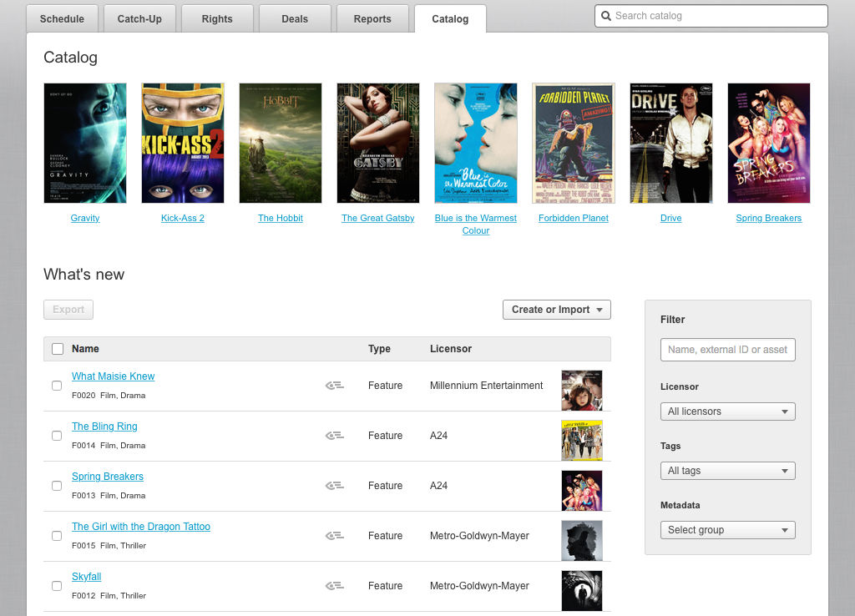855x616 pixels.
Task: Check the Skyfall row checkbox
Action: pos(57,586)
